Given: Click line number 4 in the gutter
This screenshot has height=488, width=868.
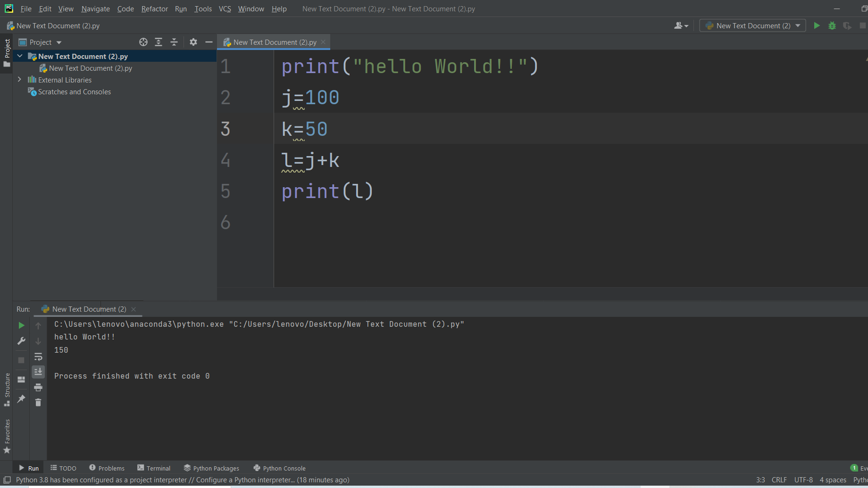Looking at the screenshot, I should 225,160.
